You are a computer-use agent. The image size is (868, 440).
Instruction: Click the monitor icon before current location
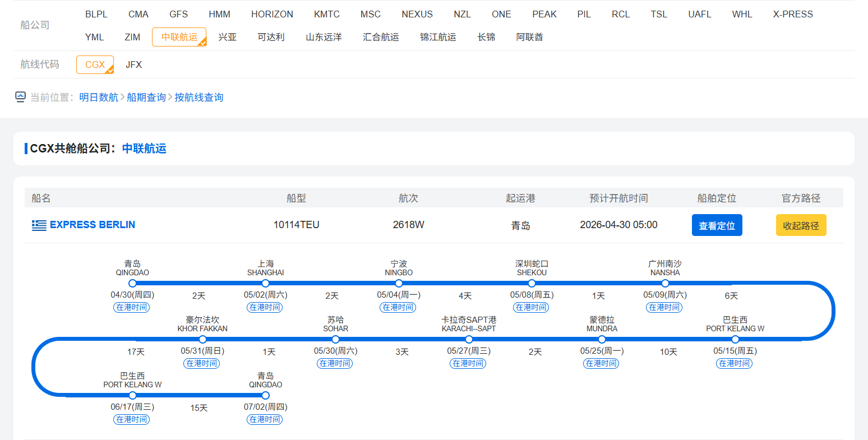pos(21,97)
